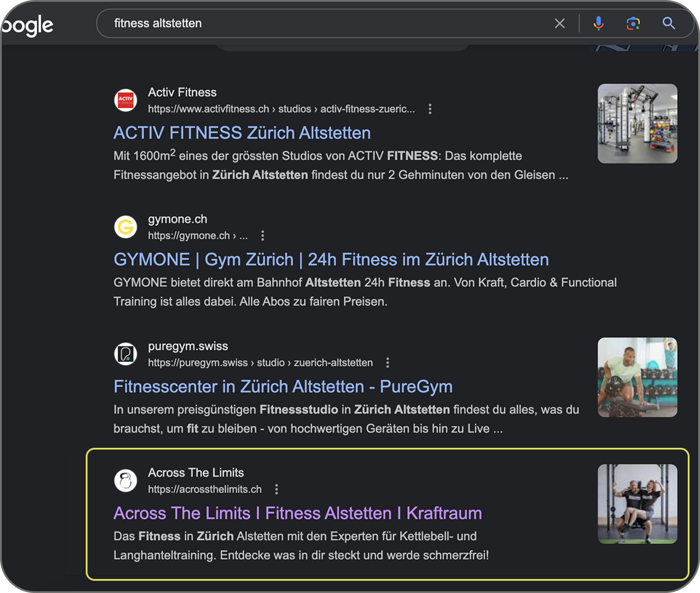The image size is (700, 593).
Task: Click the https://gymone.ch URL breadcrumb
Action: point(198,236)
